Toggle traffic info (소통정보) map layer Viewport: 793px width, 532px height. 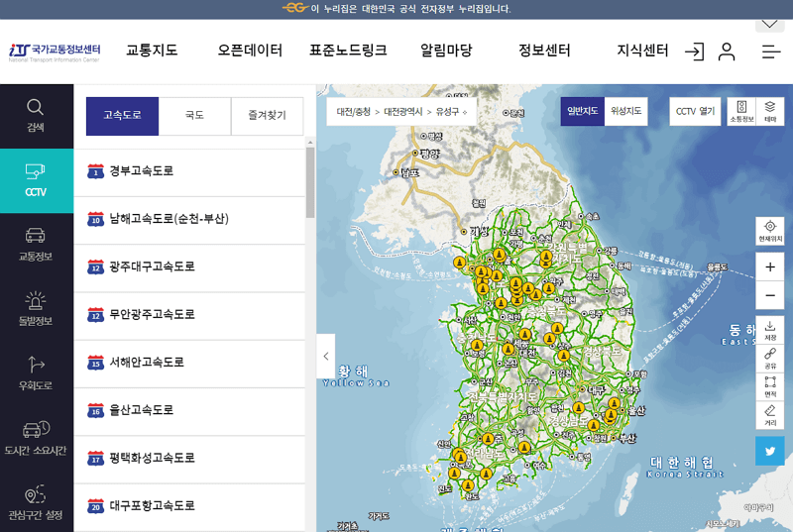(x=741, y=111)
